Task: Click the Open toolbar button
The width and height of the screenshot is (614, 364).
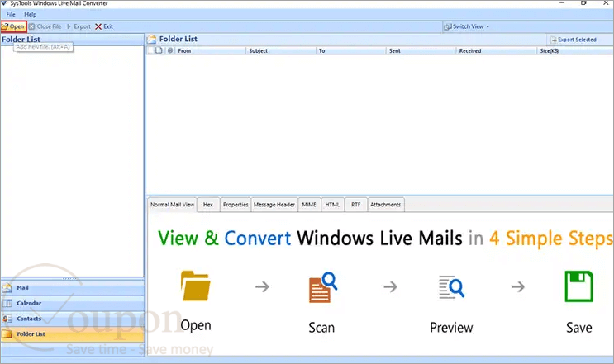Action: pyautogui.click(x=13, y=26)
